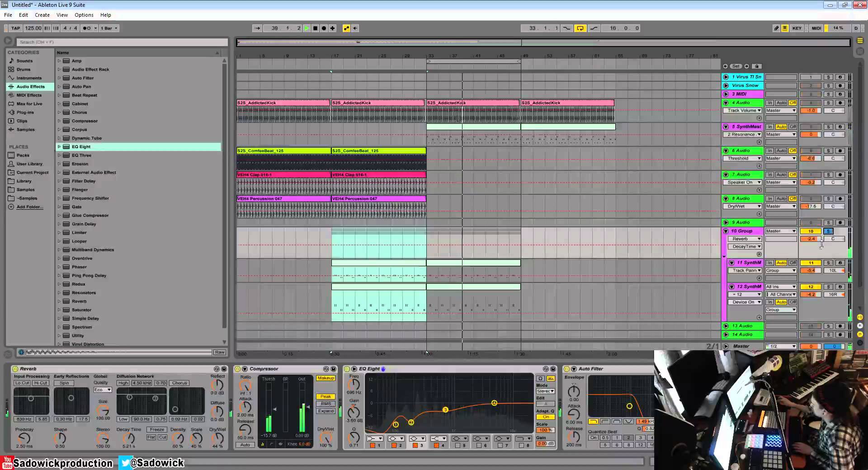868x470 pixels.
Task: Select Instruments category in browser
Action: click(x=29, y=78)
